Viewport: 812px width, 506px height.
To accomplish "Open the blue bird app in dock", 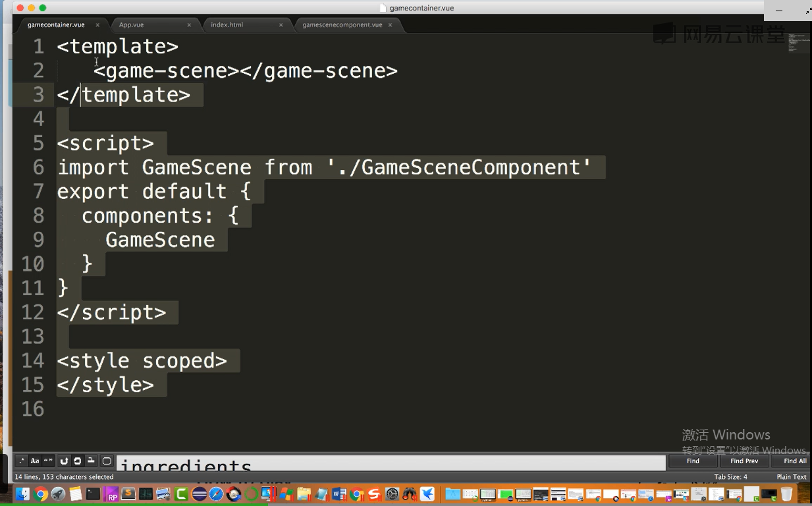I will 427,494.
